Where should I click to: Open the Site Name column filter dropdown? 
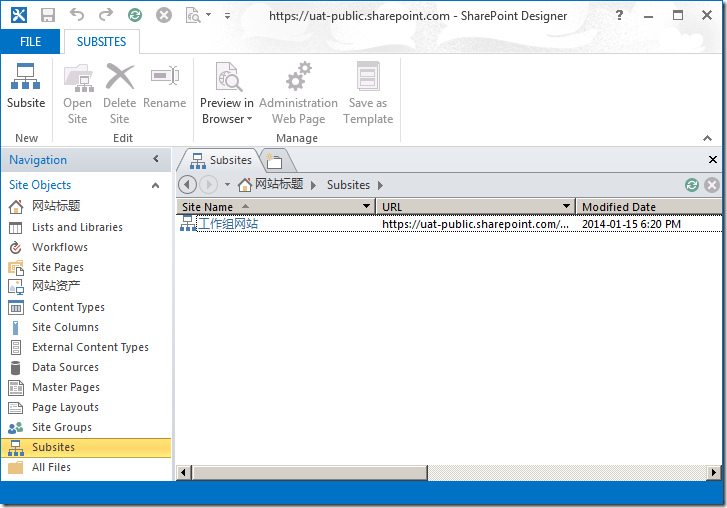coord(367,206)
